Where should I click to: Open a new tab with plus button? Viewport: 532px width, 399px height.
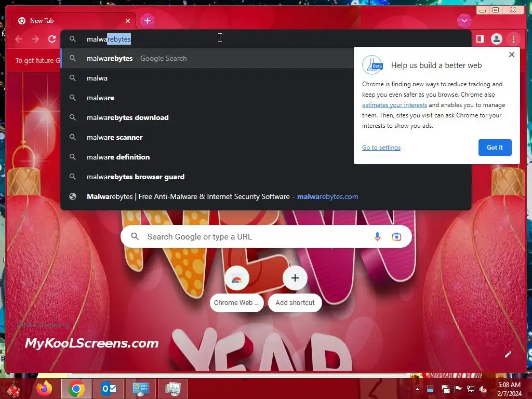click(147, 21)
